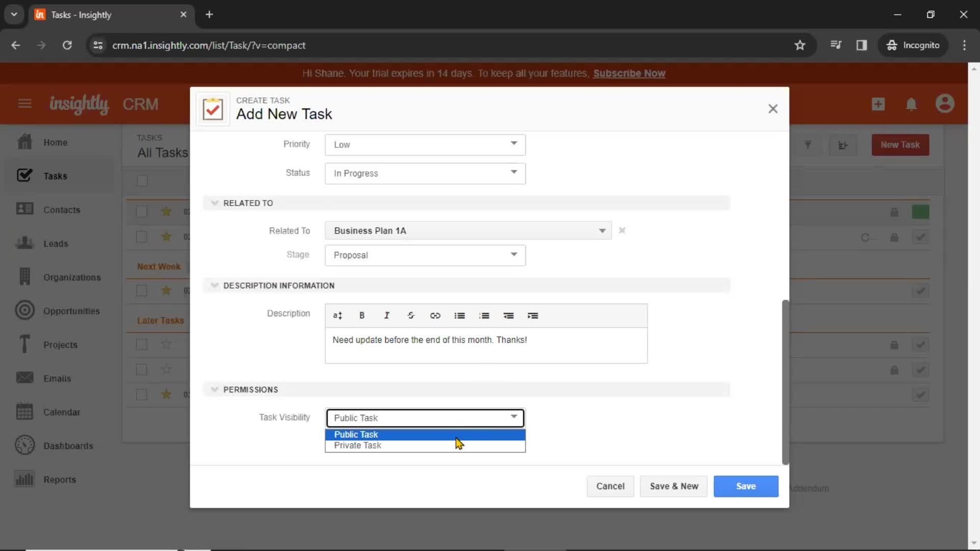Click the unordered list icon
Screen dimensions: 980x551
click(460, 315)
